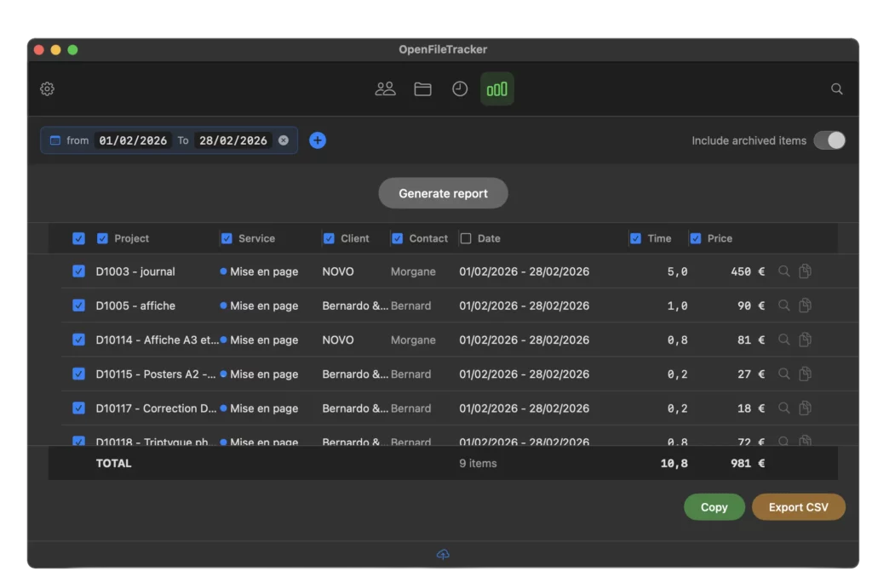Copy the D1005 - affiche row
The height and width of the screenshot is (588, 872).
tap(806, 305)
